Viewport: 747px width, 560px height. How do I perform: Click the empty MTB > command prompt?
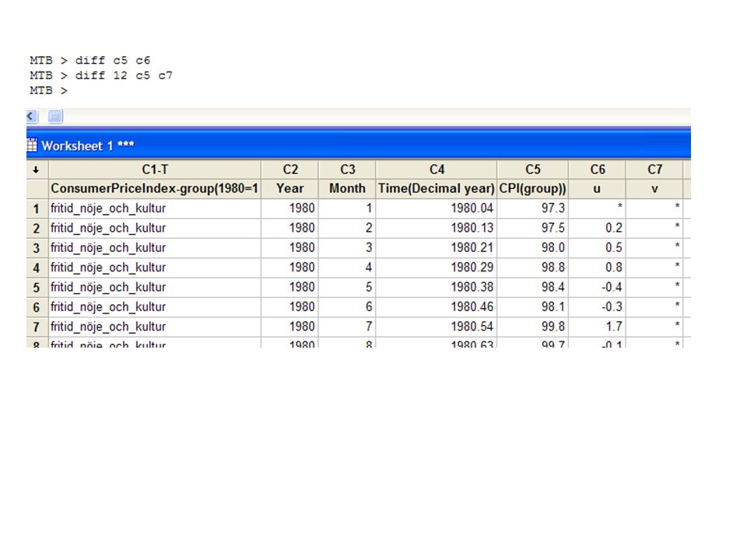point(48,90)
